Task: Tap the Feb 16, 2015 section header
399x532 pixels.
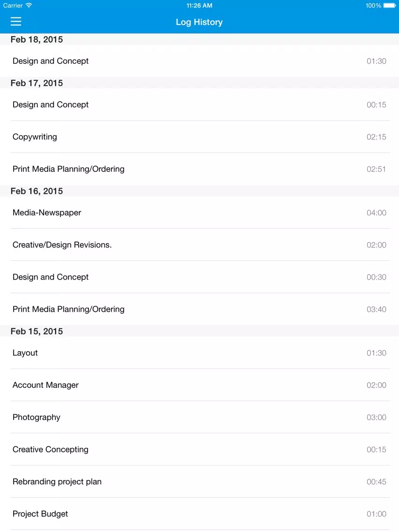Action: [199, 191]
